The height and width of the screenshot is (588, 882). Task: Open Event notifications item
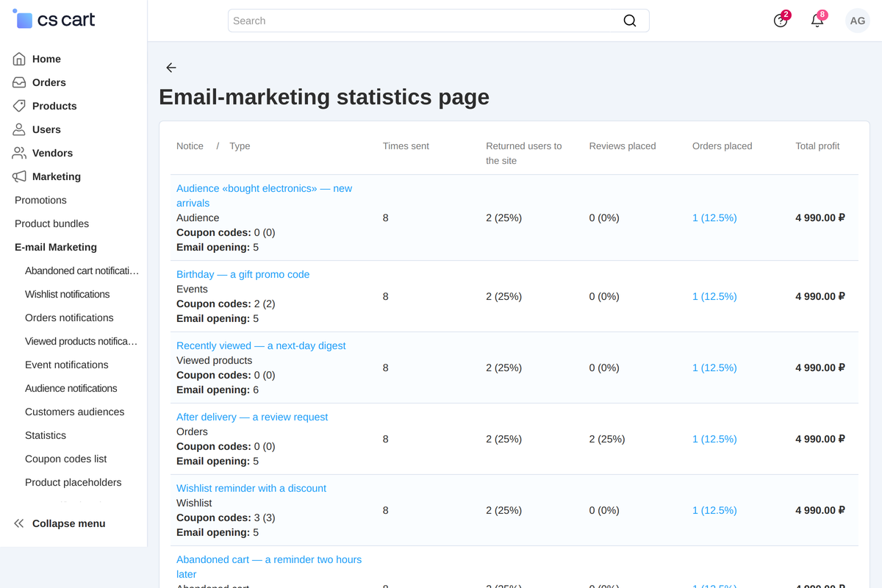66,365
